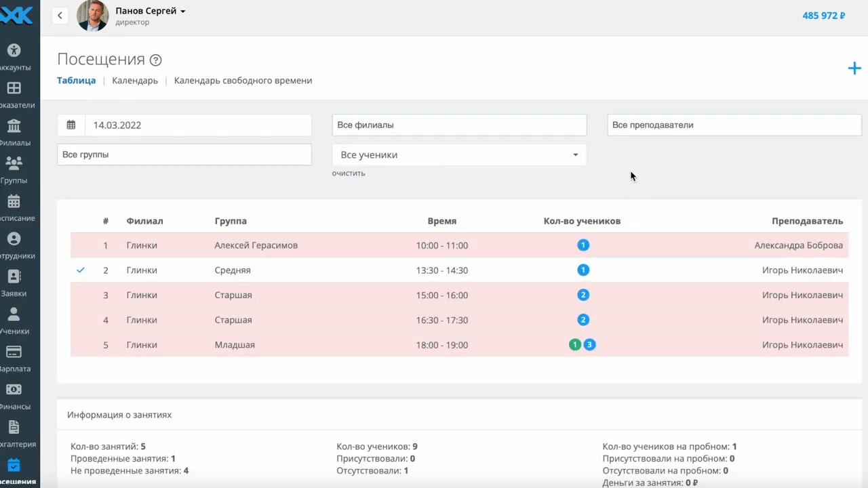This screenshot has width=868, height=488.
Task: Click the Группа column header
Action: [231, 221]
